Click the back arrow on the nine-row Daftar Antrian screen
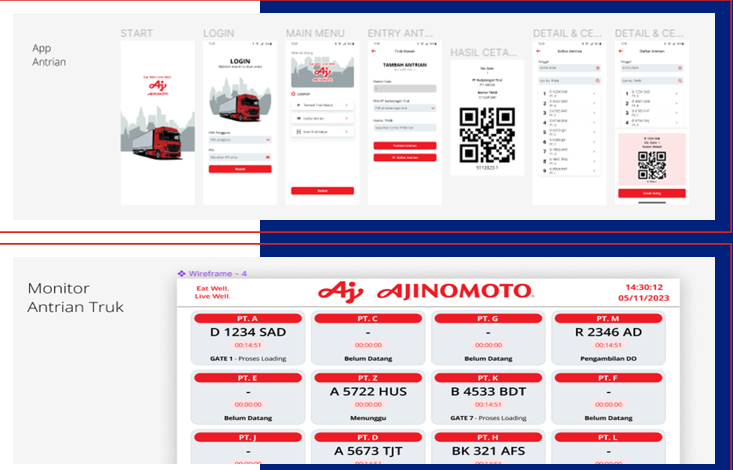 pyautogui.click(x=538, y=51)
